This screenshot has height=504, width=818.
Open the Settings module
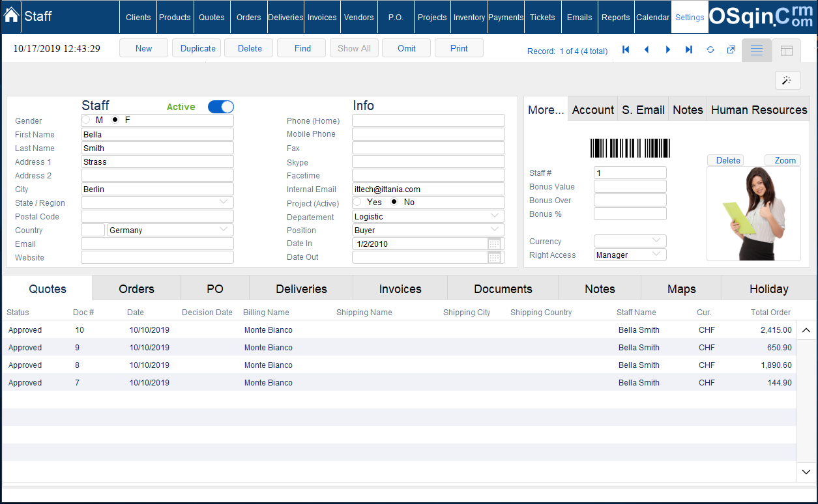point(690,17)
